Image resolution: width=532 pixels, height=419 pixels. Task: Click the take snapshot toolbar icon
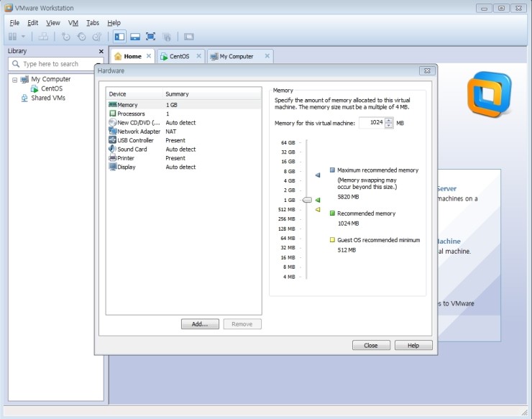click(x=66, y=37)
